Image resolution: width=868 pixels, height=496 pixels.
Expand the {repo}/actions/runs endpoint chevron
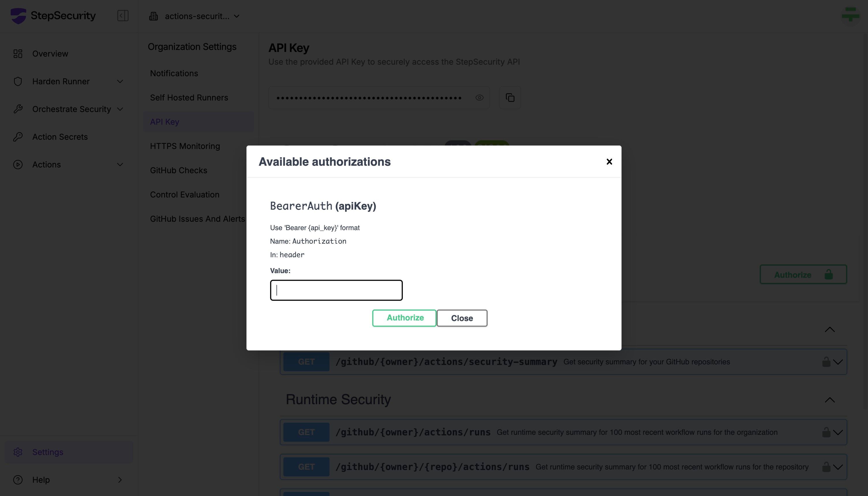[838, 467]
